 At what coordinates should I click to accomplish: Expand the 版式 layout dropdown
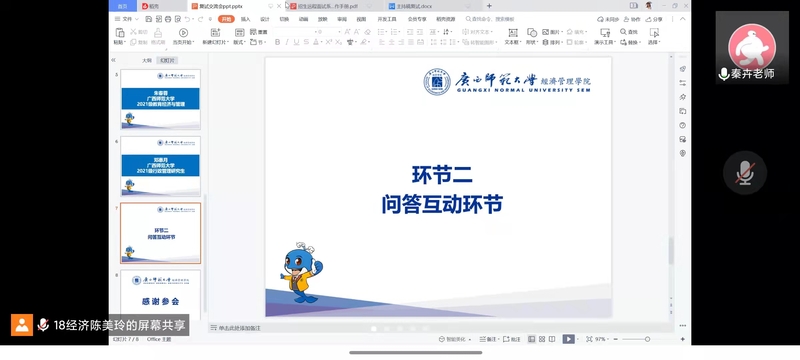point(239,42)
